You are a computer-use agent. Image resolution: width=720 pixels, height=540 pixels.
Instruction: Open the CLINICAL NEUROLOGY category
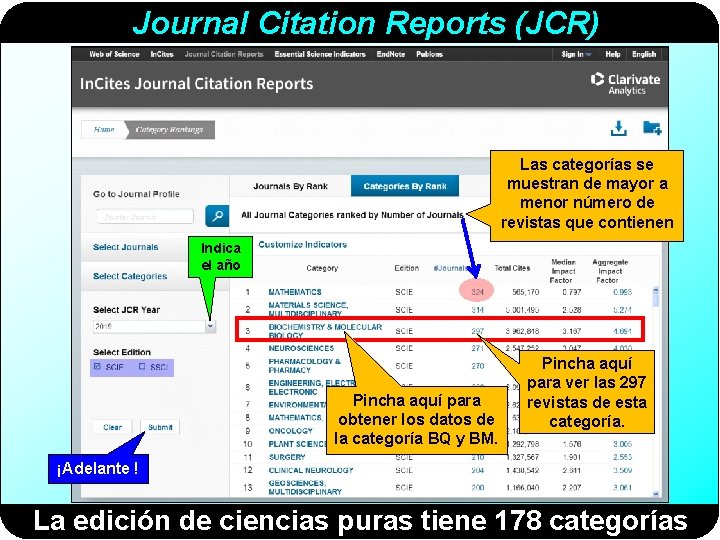pyautogui.click(x=311, y=470)
